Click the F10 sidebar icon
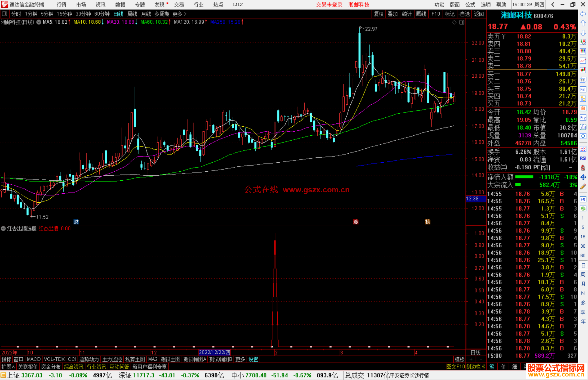 [583, 89]
